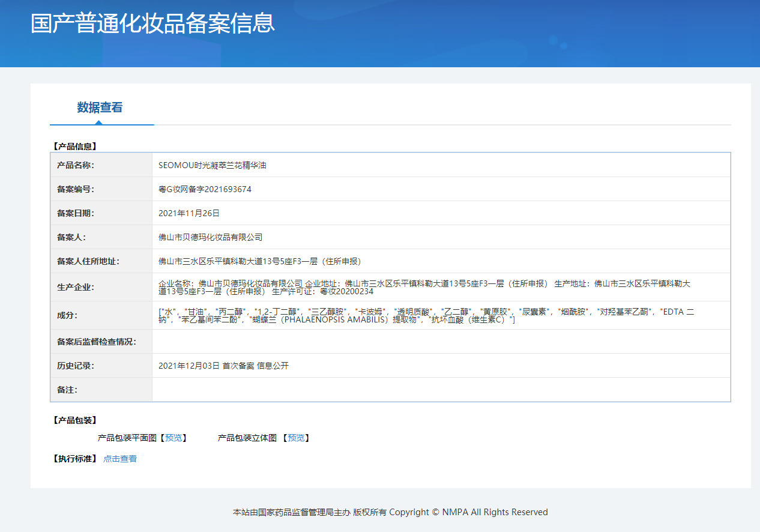Click the 【产品信息】 section heading
Image resolution: width=760 pixels, height=532 pixels.
coord(74,146)
